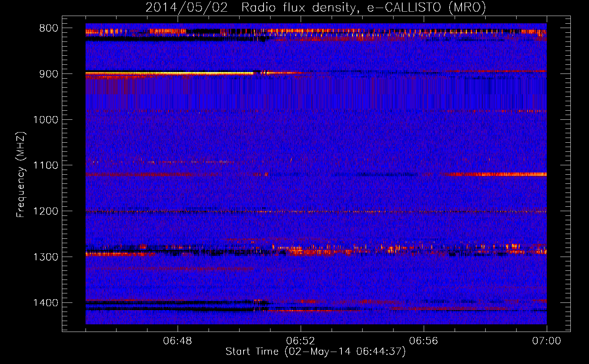
Task: Click the 06:52 time tick label
Action: [301, 341]
